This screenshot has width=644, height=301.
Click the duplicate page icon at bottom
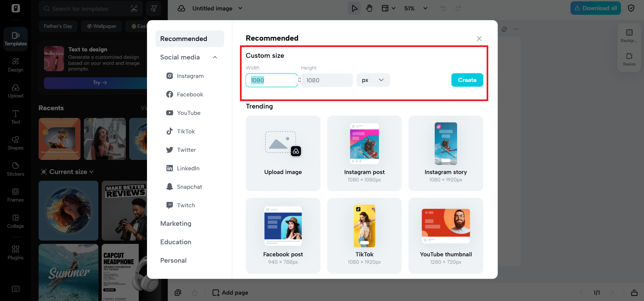[x=178, y=293]
